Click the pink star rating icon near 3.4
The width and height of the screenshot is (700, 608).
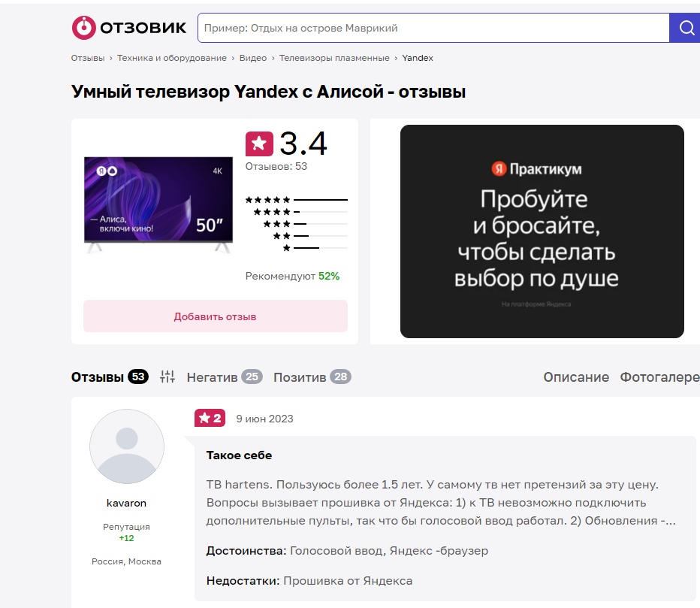coord(259,144)
